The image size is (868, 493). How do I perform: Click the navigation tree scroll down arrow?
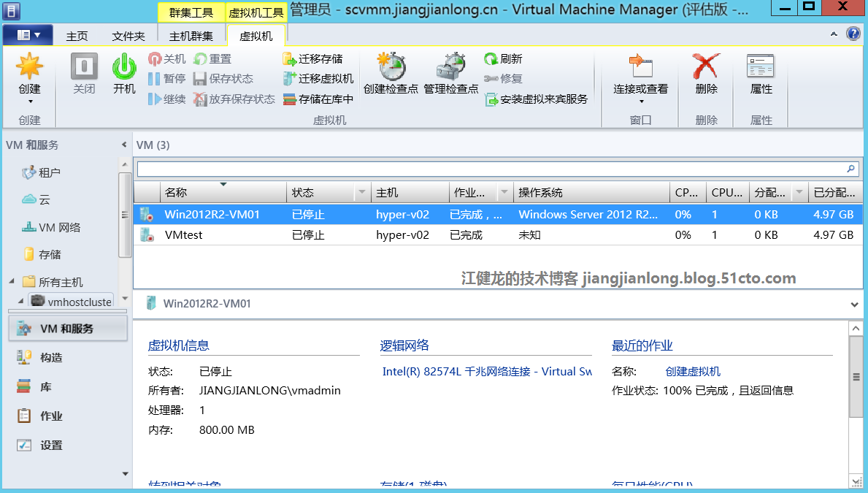coord(125,299)
